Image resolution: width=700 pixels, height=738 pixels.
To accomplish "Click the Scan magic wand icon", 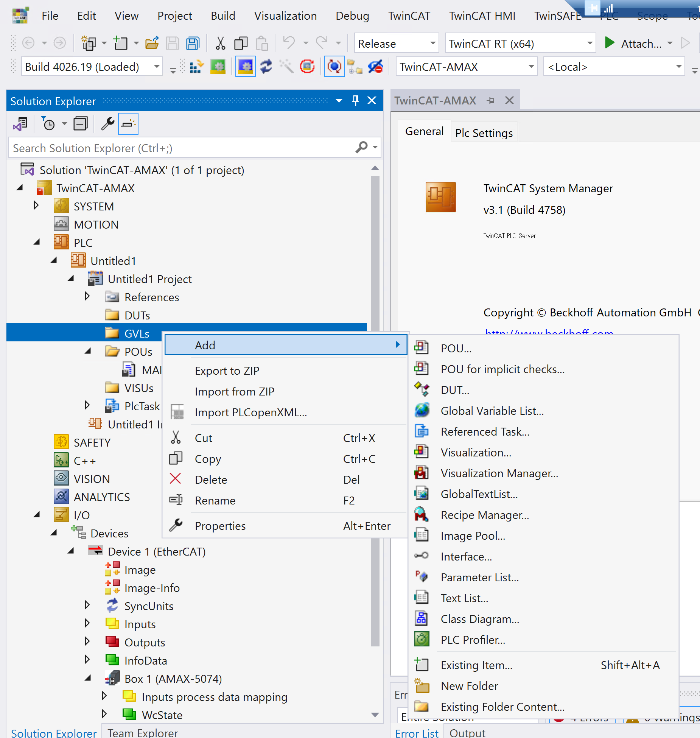I will pos(286,67).
